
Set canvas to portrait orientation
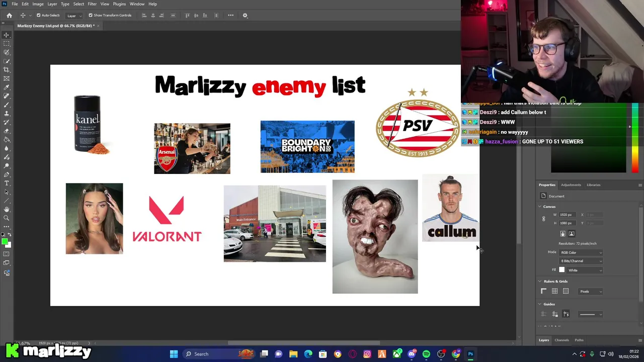(x=562, y=234)
